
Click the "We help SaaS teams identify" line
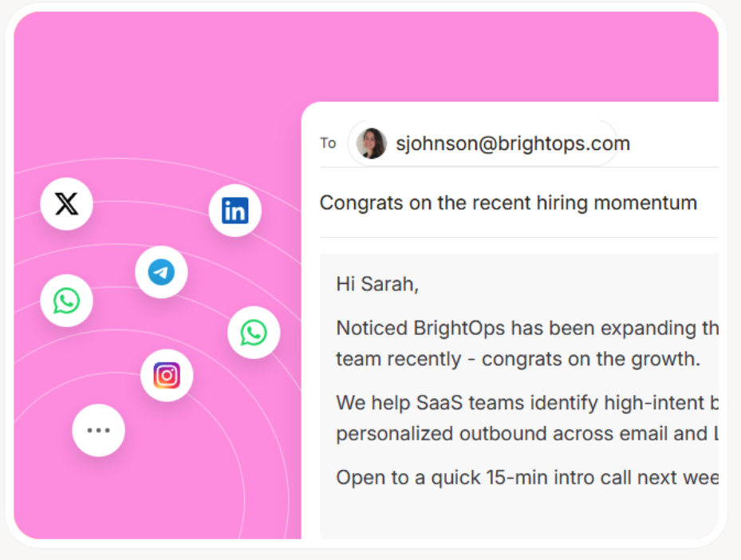click(x=527, y=403)
